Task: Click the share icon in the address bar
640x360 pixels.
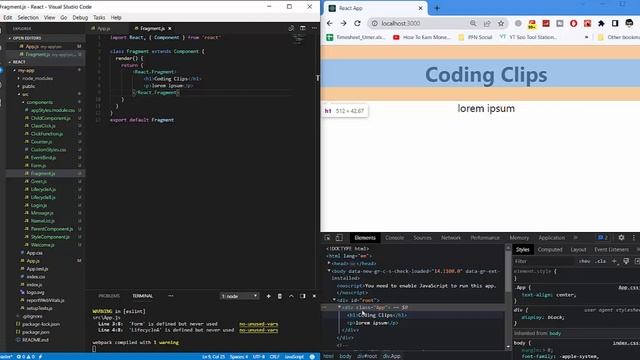Action: [487, 23]
